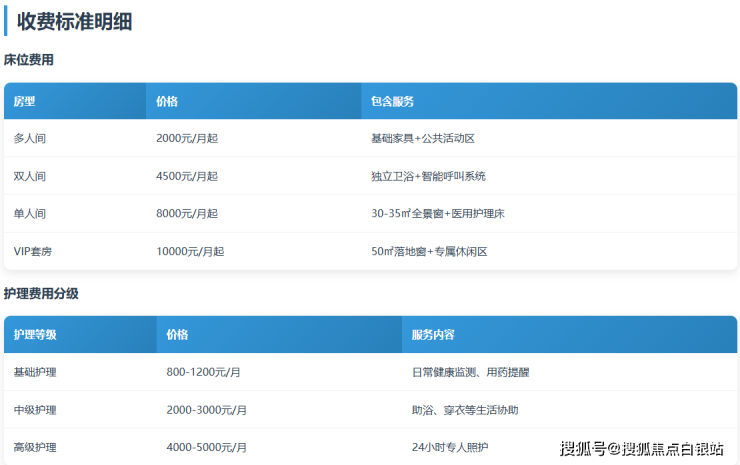Select the 双人间 row label
The width and height of the screenshot is (740, 465).
point(30,176)
